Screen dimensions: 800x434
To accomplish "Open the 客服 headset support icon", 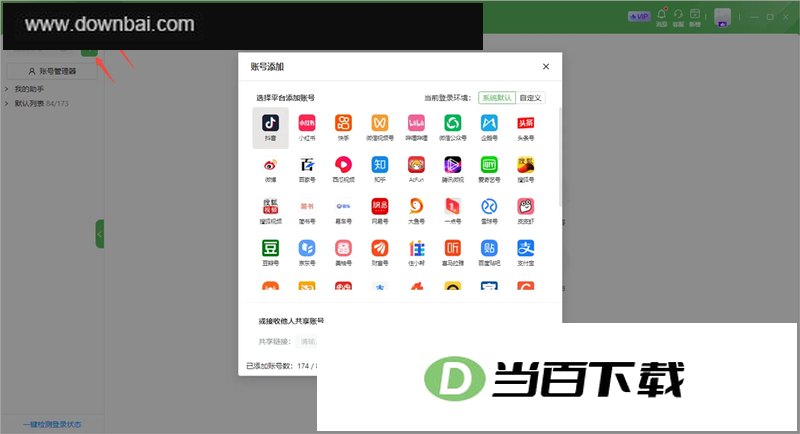I will [678, 17].
